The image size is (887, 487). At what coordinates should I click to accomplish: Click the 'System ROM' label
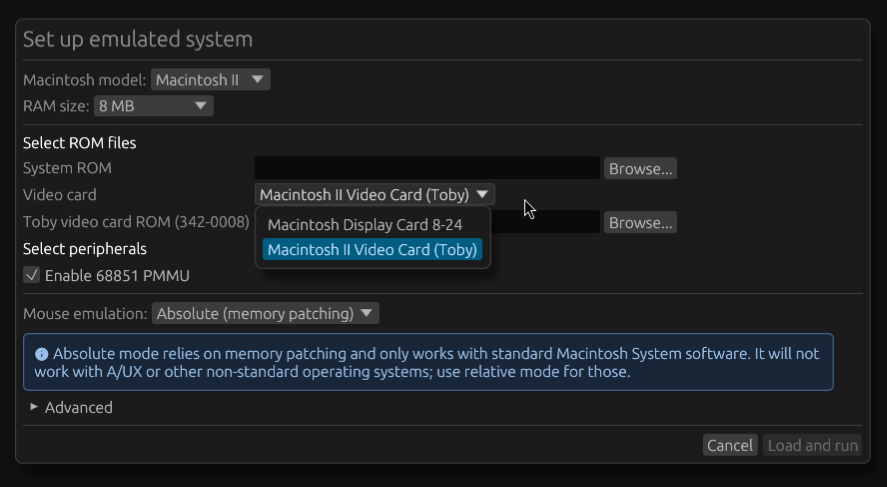67,168
